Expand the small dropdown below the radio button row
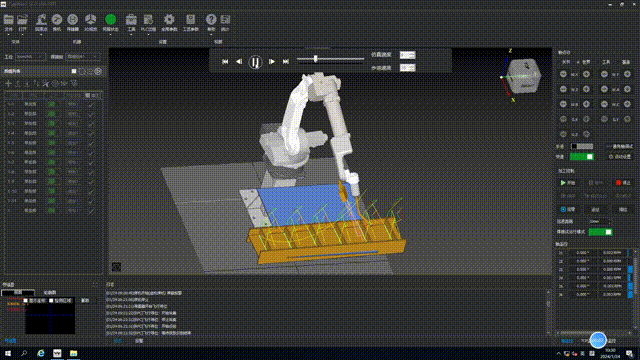 pos(600,222)
